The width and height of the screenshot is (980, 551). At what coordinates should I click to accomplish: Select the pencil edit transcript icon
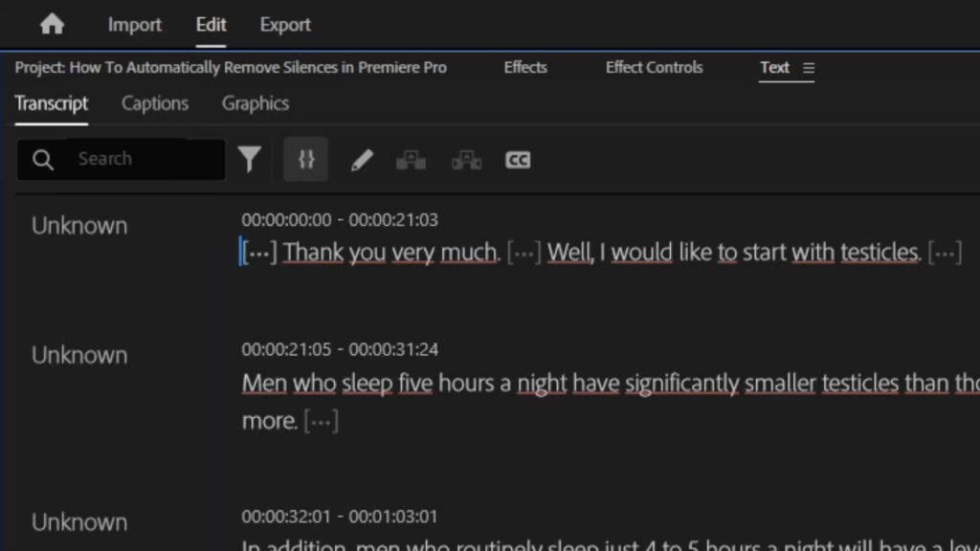(x=362, y=160)
